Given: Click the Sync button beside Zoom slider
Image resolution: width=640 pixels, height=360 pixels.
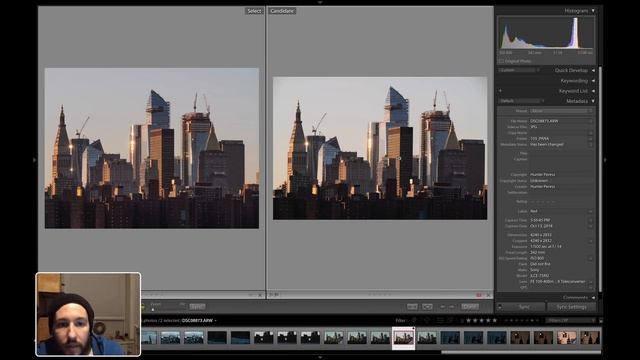Looking at the screenshot, I should (x=197, y=307).
